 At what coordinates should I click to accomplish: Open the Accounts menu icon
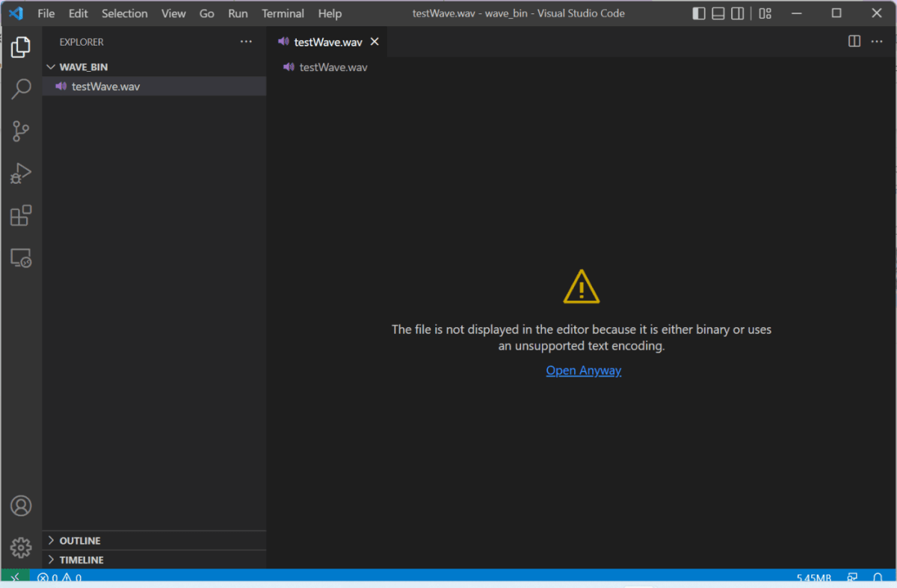(21, 506)
